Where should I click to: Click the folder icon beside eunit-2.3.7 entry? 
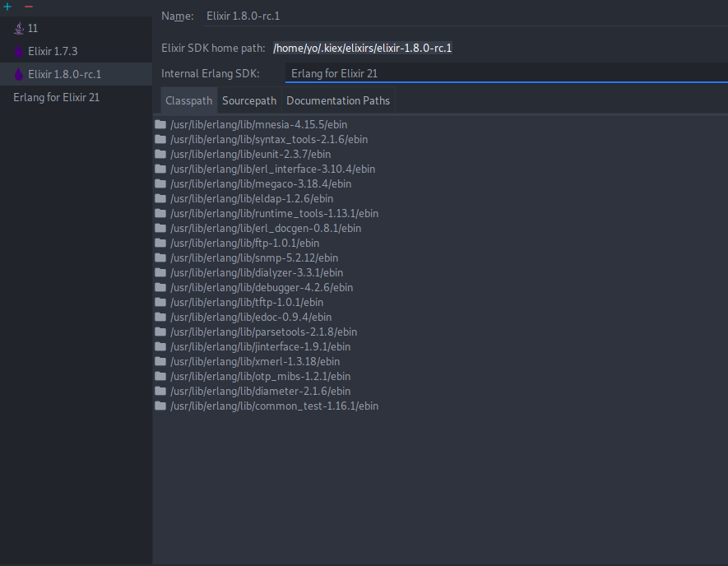pos(160,154)
